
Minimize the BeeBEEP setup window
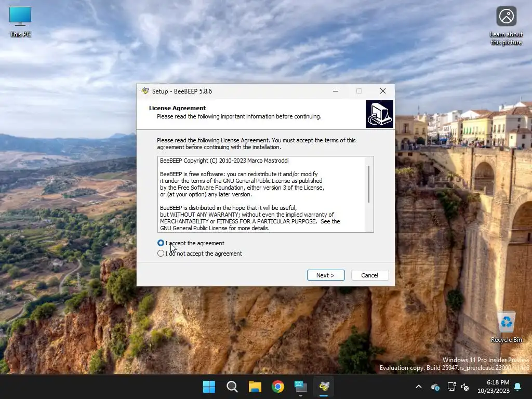pos(336,91)
